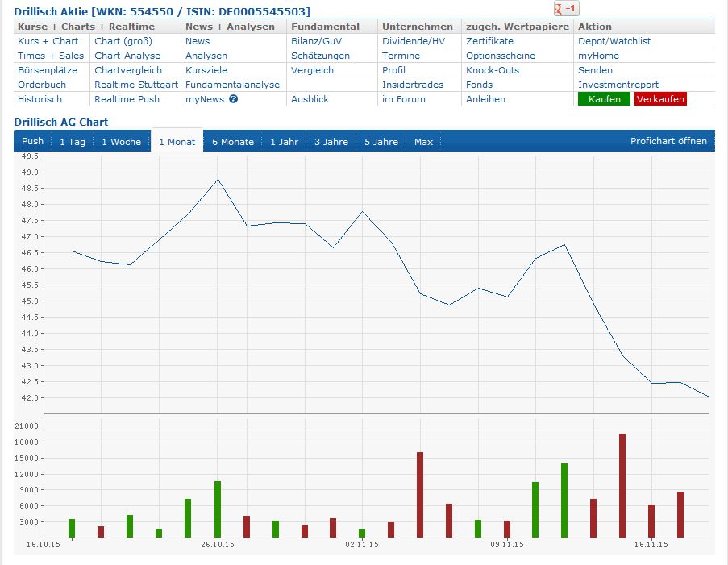Select the 1 Tag chart tab

coord(73,142)
